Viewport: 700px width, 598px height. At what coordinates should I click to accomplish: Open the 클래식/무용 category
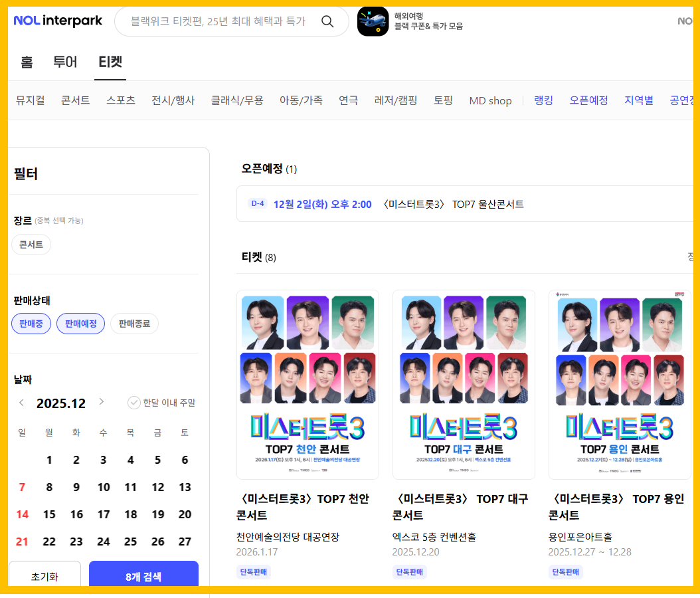237,100
